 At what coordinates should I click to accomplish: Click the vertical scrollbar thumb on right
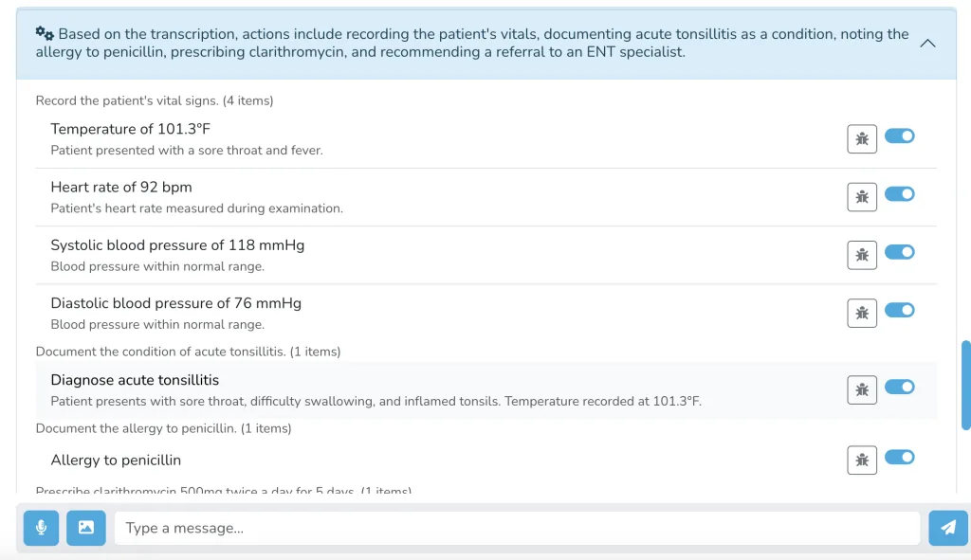click(965, 385)
